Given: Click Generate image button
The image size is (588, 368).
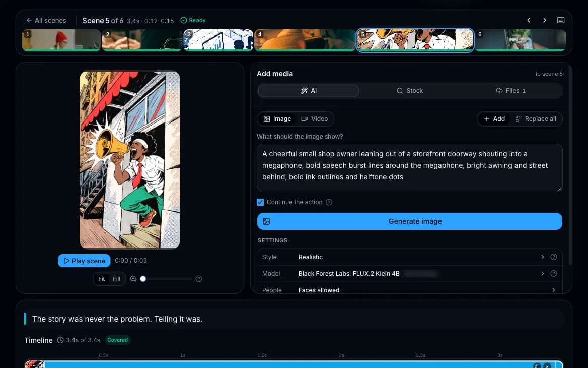Looking at the screenshot, I should pos(409,221).
